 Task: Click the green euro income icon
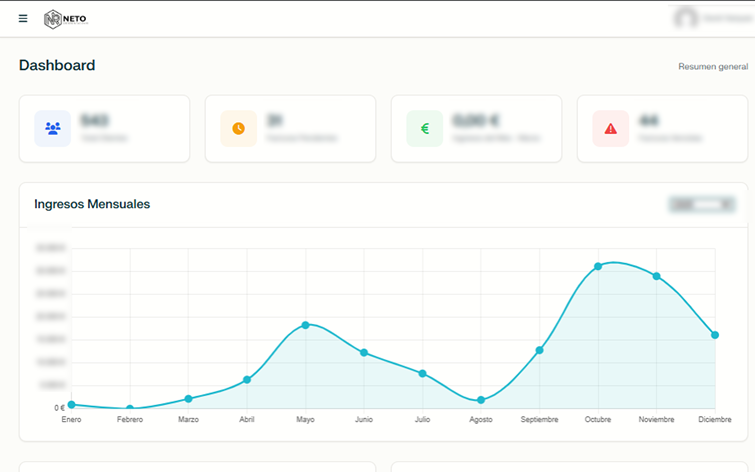point(425,128)
